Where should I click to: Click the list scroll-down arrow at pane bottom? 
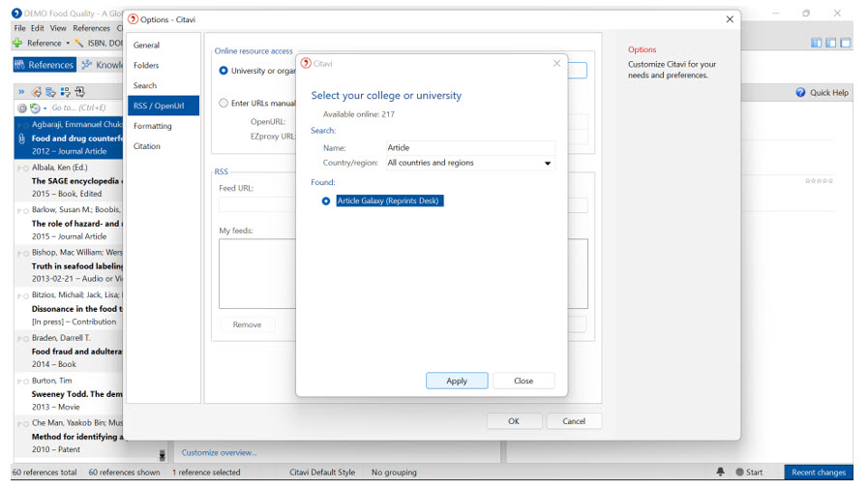[163, 455]
